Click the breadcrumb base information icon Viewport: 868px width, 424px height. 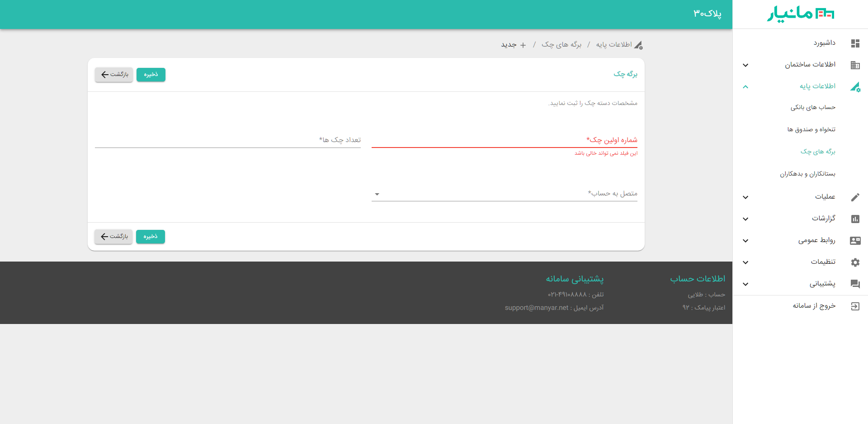pos(638,45)
